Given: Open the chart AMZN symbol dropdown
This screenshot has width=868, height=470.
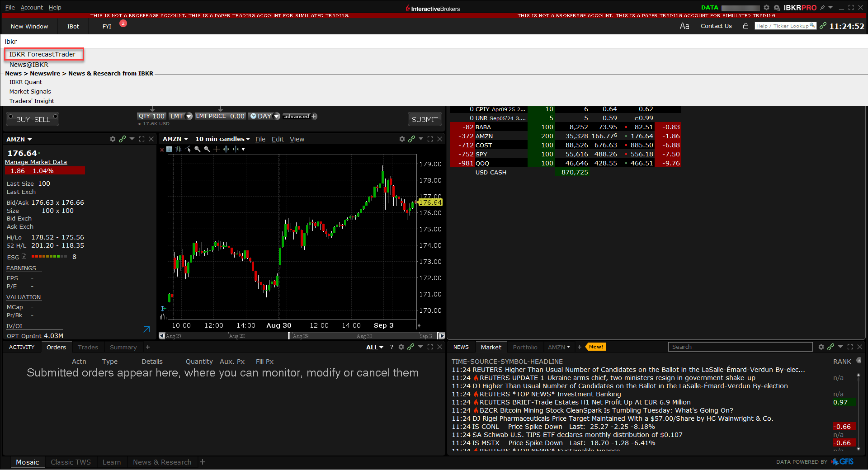Looking at the screenshot, I should pos(185,139).
